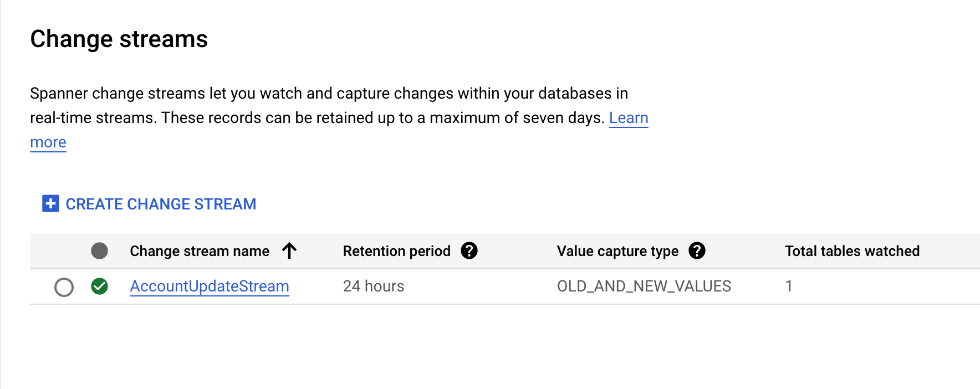Open the AccountUpdateStream link
This screenshot has width=980, height=389.
click(210, 286)
